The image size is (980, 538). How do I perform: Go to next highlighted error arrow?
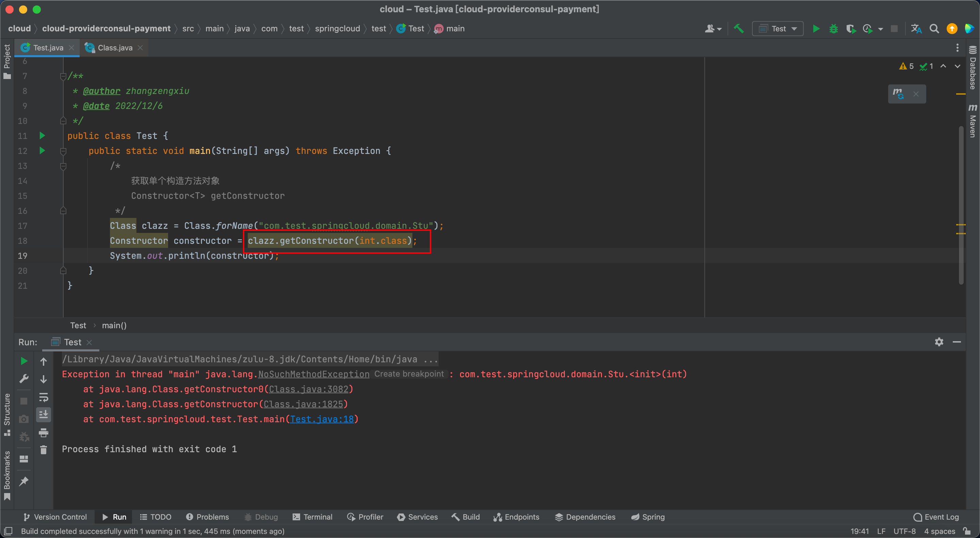click(957, 66)
